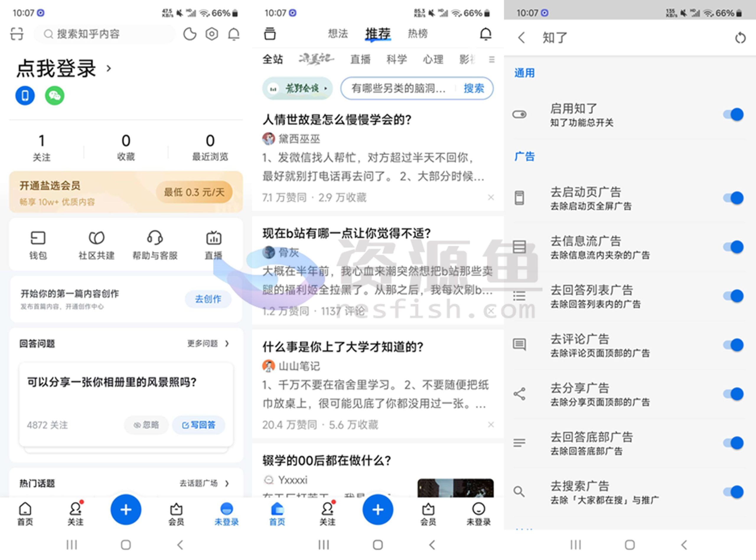
Task: Switch to 想法 tab
Action: [x=338, y=34]
